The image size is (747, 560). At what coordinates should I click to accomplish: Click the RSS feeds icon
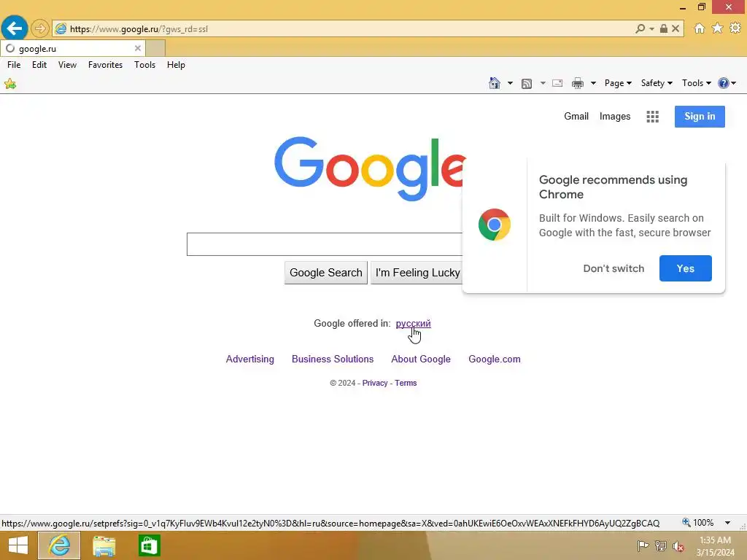[x=527, y=84]
